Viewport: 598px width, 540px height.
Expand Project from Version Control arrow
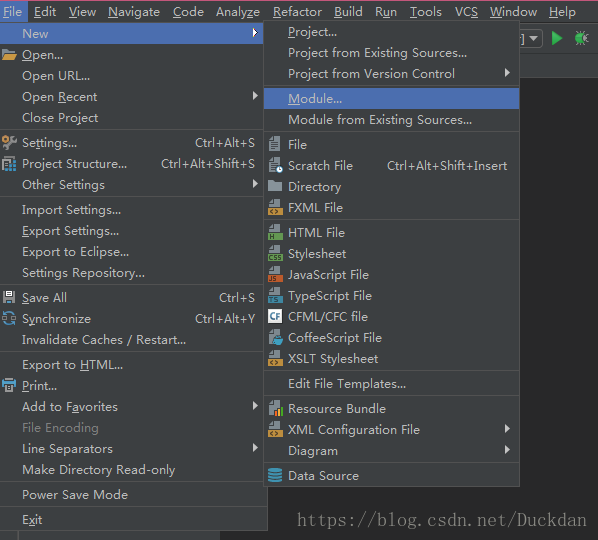pos(507,72)
